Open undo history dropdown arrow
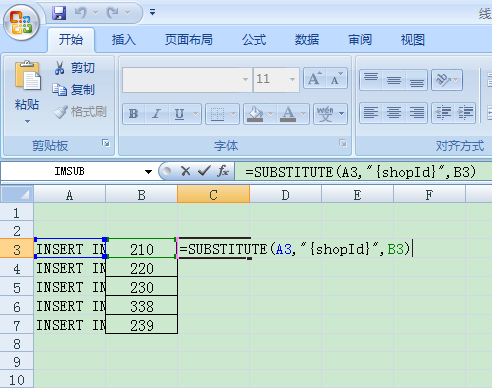Image resolution: width=492 pixels, height=388 pixels. (x=96, y=13)
